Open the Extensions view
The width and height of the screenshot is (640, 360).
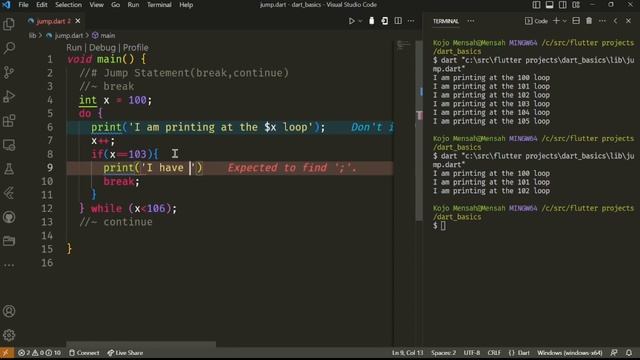9,121
